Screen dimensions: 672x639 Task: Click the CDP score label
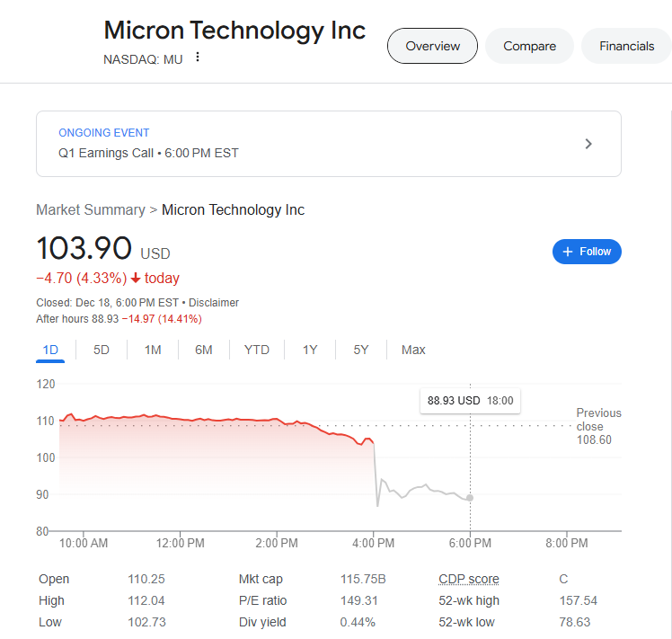(x=468, y=579)
